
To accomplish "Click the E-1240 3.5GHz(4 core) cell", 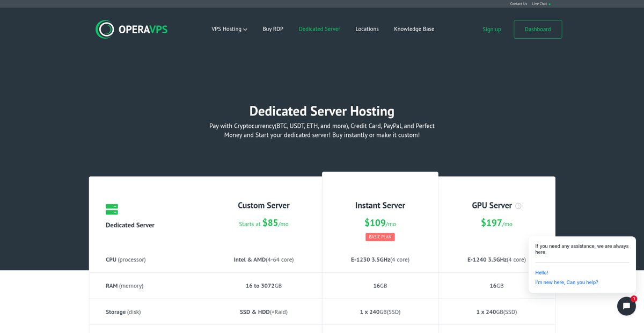I will 496,259.
